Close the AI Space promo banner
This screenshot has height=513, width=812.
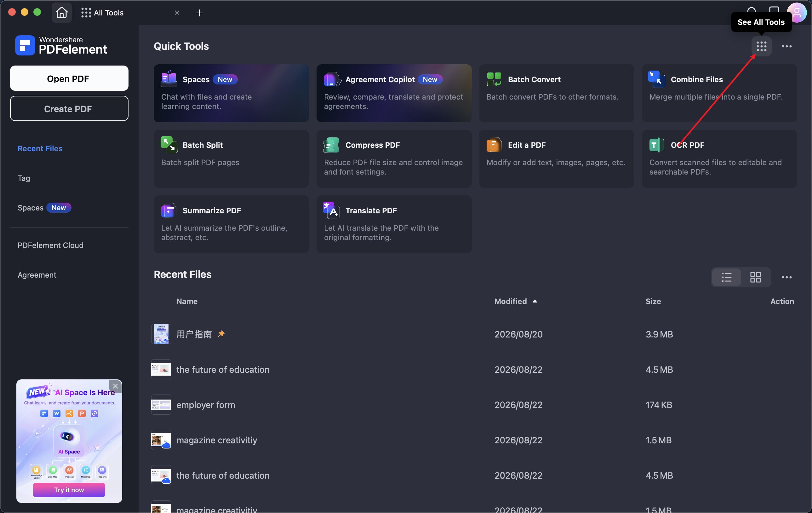click(115, 386)
